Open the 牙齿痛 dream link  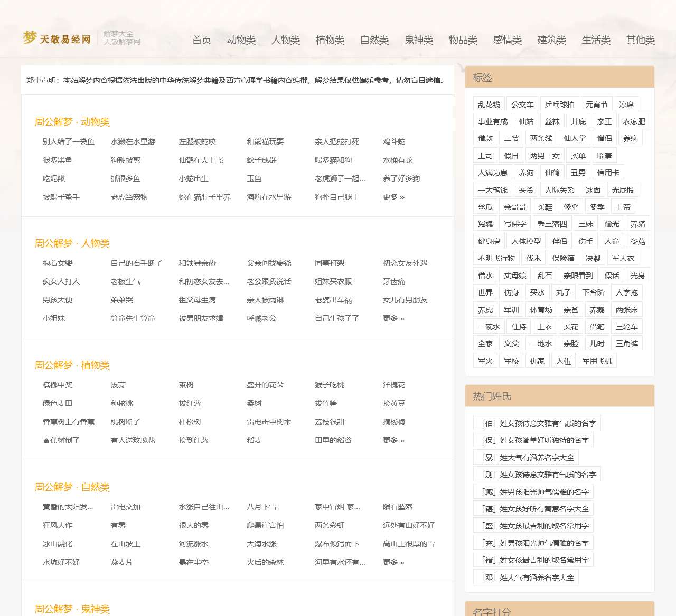pyautogui.click(x=394, y=281)
